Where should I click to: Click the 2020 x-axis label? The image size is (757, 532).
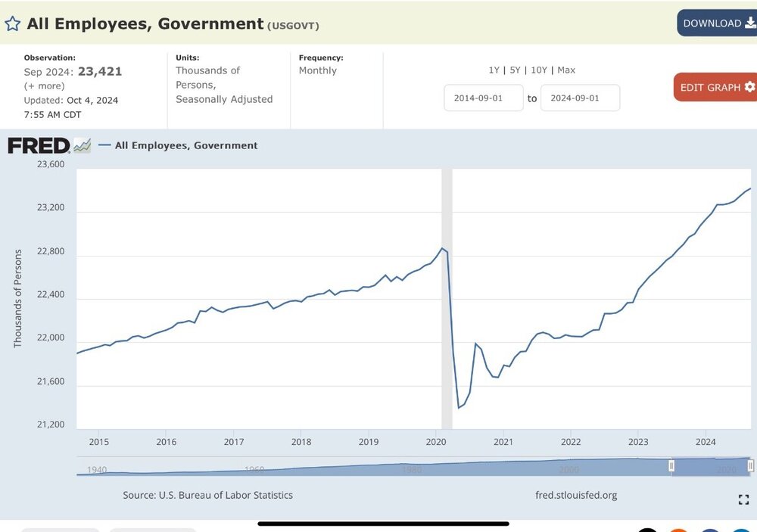[435, 442]
